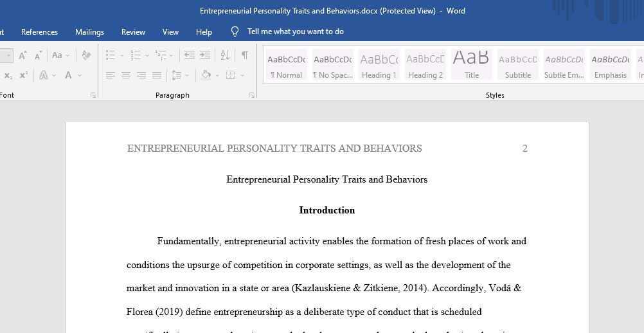Open the Font Color dropdown arrow
The height and width of the screenshot is (333, 644).
[80, 76]
